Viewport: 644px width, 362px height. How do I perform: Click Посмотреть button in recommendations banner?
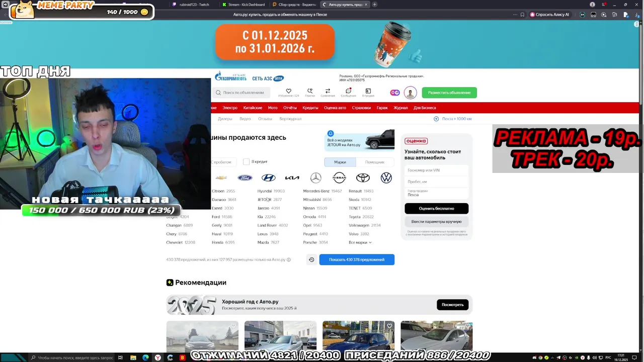pyautogui.click(x=452, y=305)
